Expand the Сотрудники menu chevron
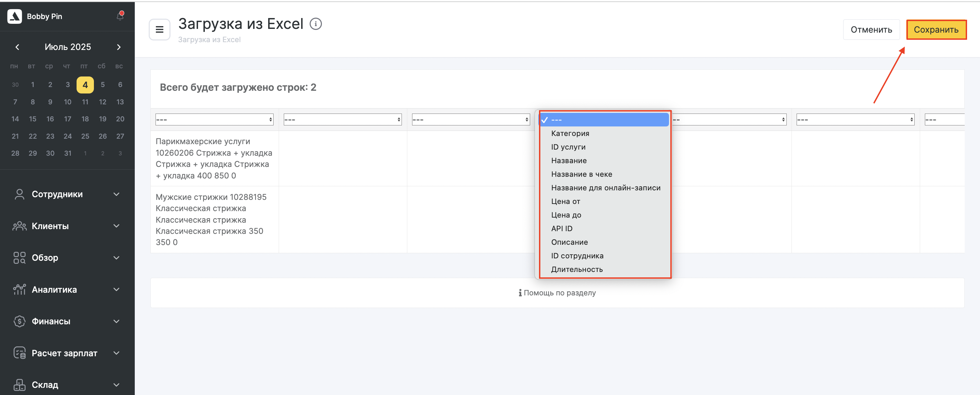The height and width of the screenshot is (395, 980). pos(116,194)
